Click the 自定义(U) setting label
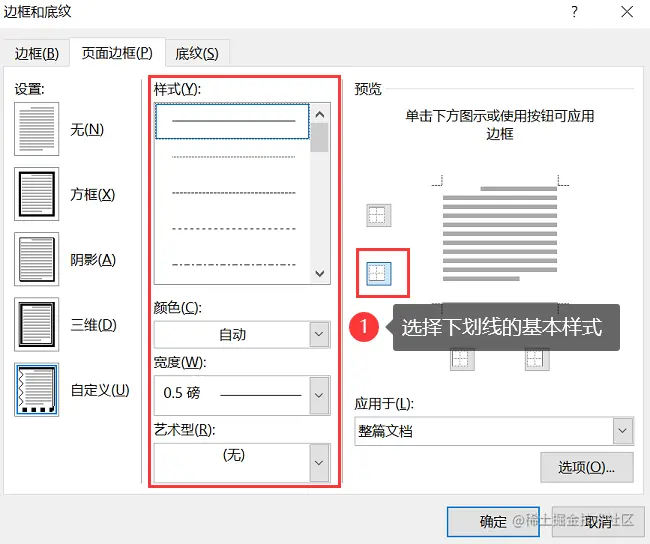This screenshot has width=650, height=544. tap(100, 390)
